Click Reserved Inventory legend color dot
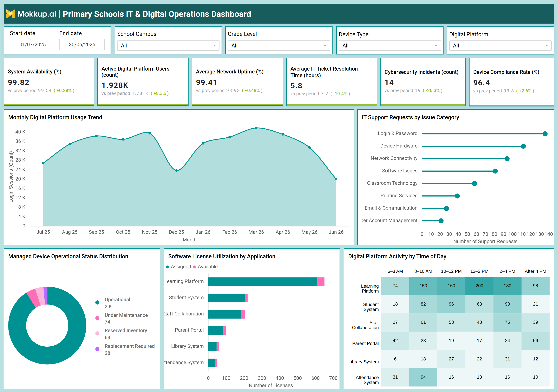This screenshot has width=557, height=392. point(97,333)
